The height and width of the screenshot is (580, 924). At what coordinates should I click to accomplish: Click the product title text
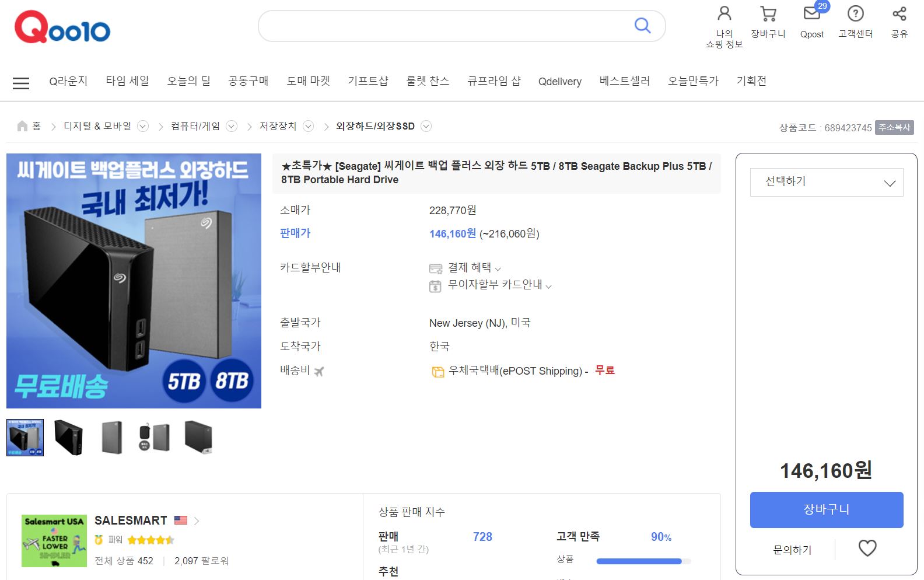click(x=496, y=173)
